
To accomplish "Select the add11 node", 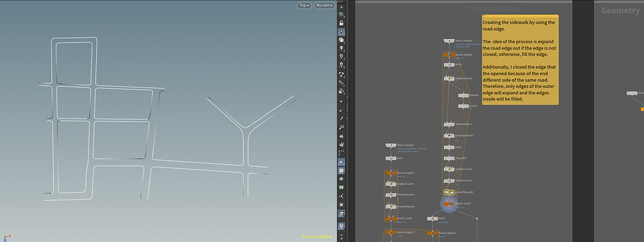I will [449, 147].
